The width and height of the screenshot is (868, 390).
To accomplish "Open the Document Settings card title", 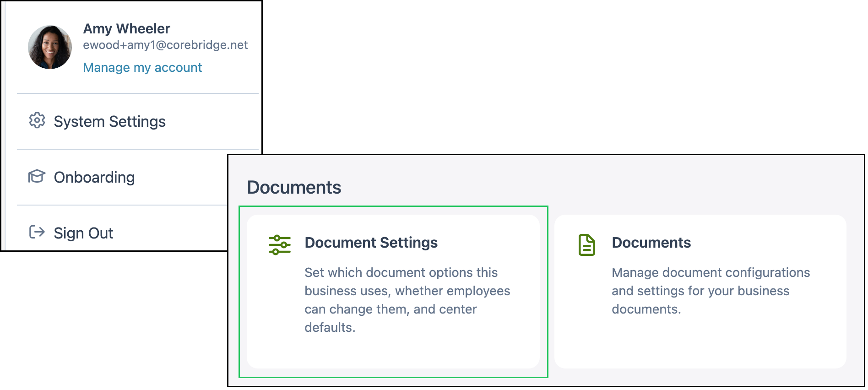I will [371, 243].
